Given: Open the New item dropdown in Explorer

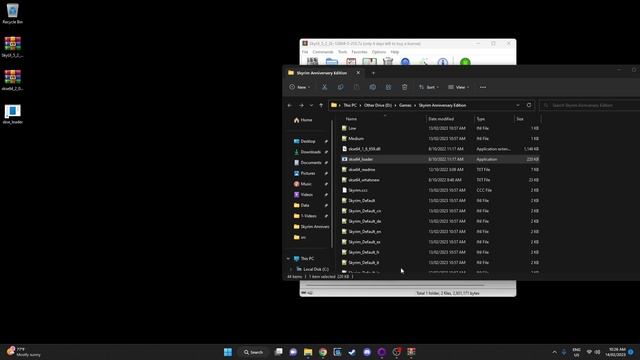Looking at the screenshot, I should [300, 87].
